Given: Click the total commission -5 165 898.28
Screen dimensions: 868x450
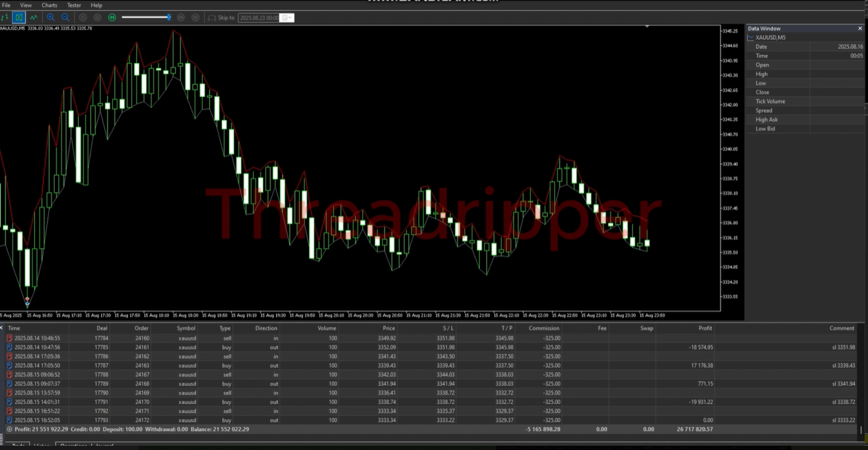Looking at the screenshot, I should pyautogui.click(x=543, y=430).
